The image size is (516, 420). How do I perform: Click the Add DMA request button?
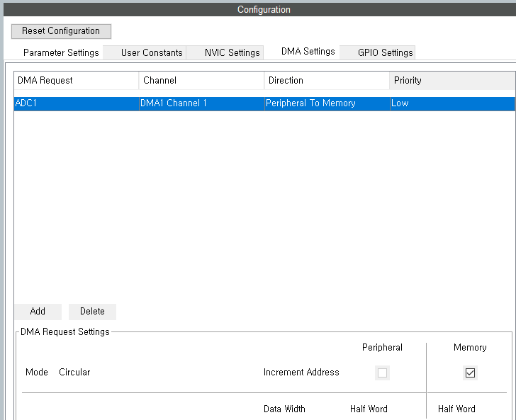point(38,312)
